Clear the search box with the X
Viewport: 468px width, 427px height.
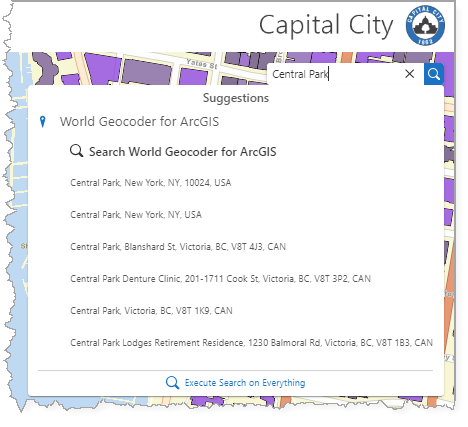click(x=409, y=74)
